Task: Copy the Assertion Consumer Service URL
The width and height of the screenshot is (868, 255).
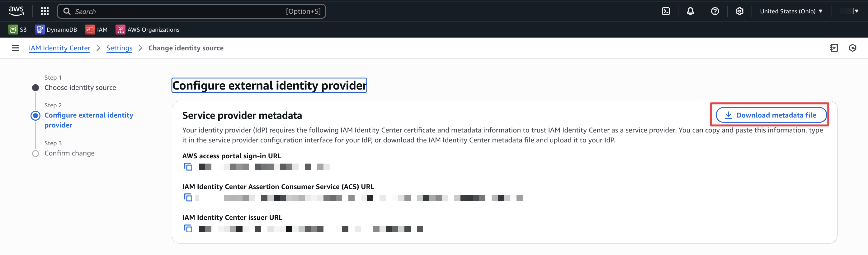Action: [188, 197]
